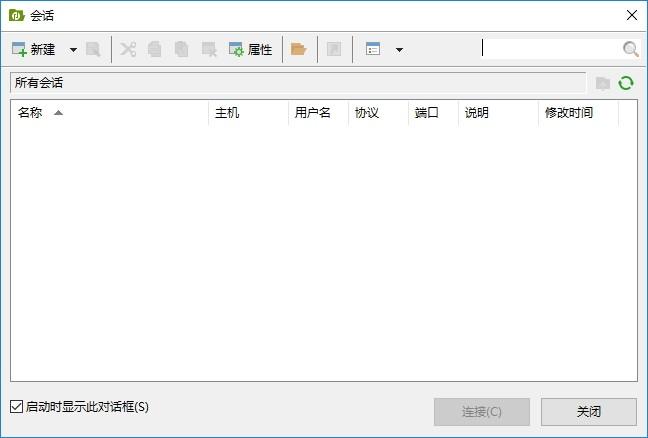Sort by the 名称 column header

(x=110, y=112)
